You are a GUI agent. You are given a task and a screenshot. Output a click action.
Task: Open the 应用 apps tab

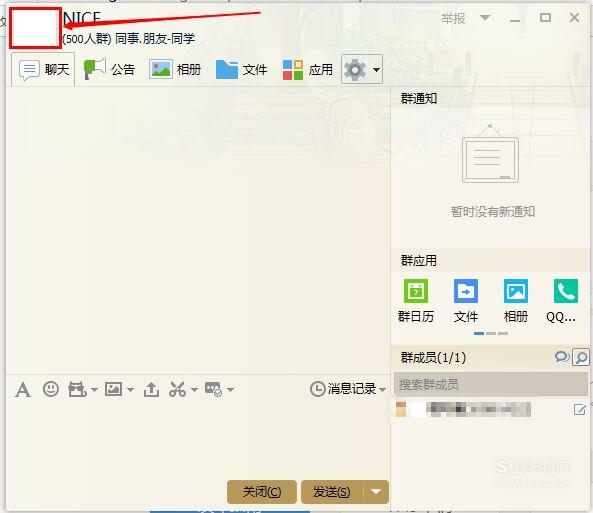[x=308, y=70]
